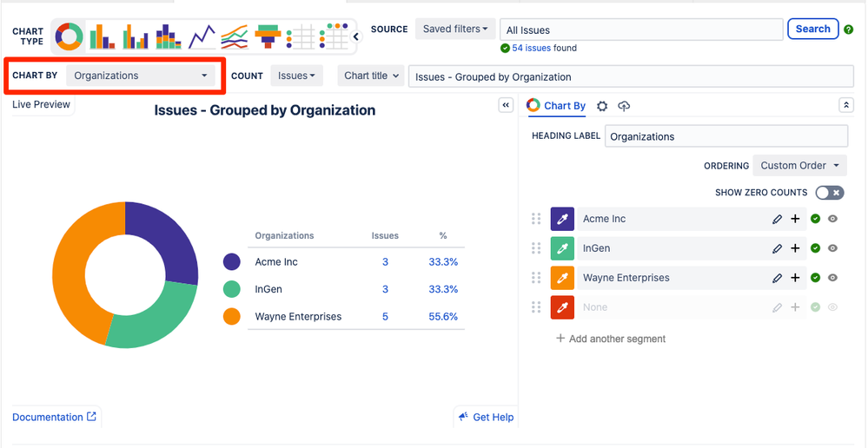868x448 pixels.
Task: Open the green color picker for InGen
Action: (562, 248)
